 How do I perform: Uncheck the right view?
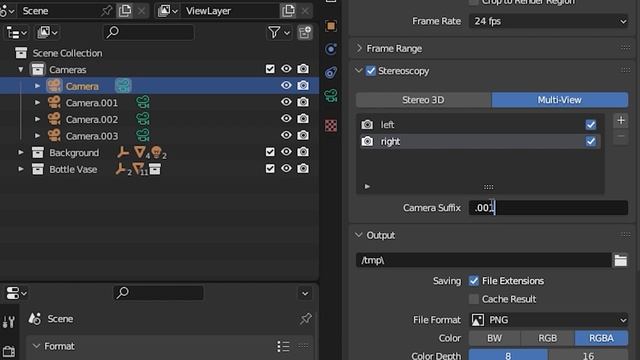pyautogui.click(x=591, y=142)
